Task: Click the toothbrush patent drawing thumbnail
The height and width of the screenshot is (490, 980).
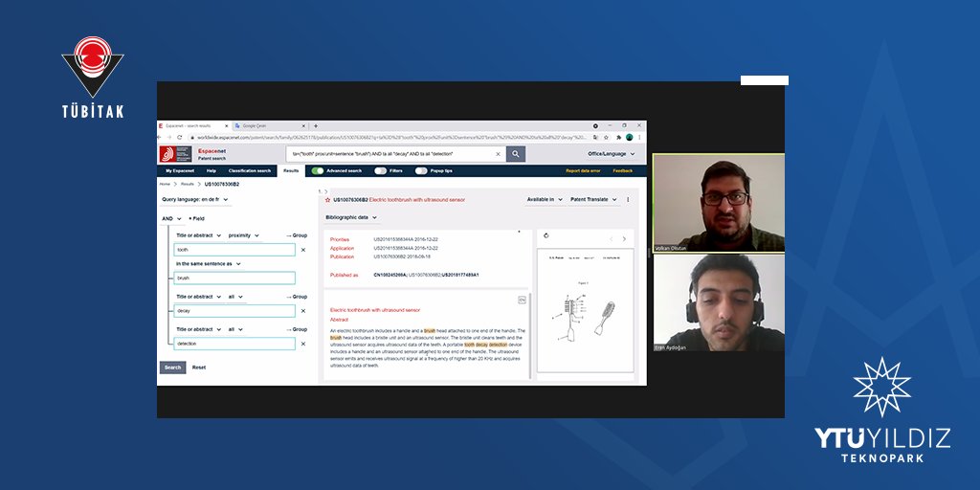Action: [x=585, y=311]
